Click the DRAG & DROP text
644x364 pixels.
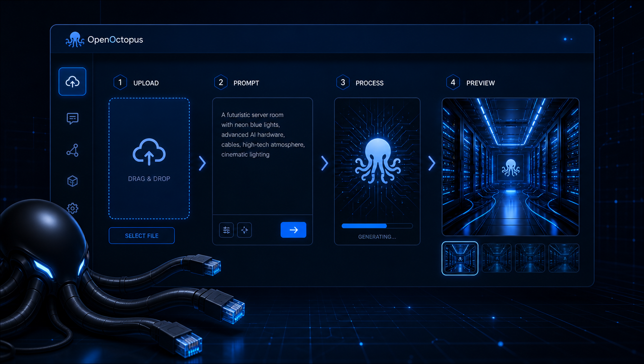coord(149,179)
